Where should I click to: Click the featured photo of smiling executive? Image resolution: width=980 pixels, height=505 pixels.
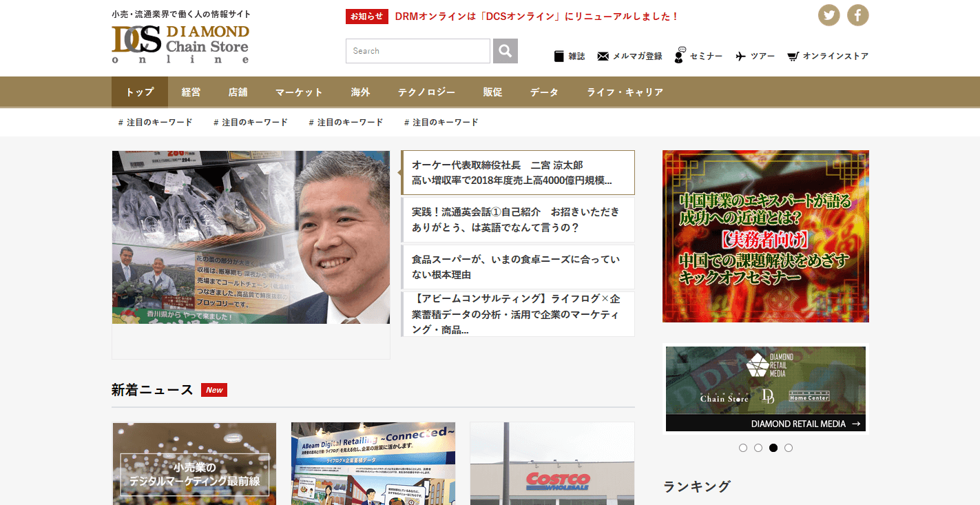click(251, 237)
